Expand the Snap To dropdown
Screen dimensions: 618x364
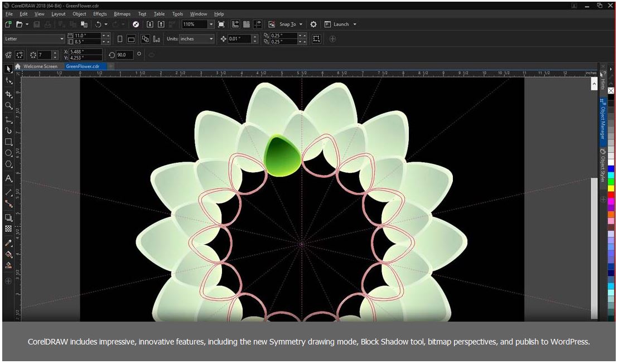[301, 25]
